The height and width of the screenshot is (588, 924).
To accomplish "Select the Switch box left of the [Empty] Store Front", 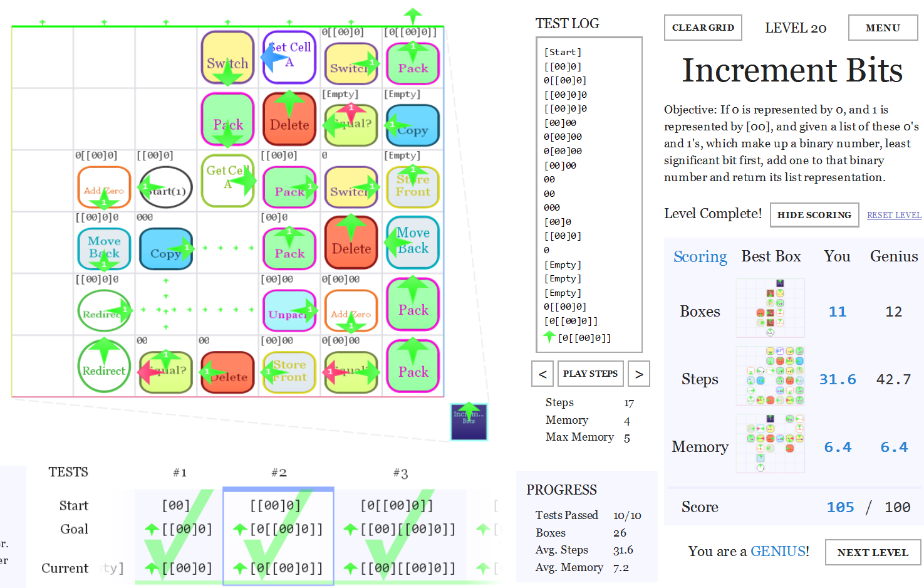I will 351,187.
